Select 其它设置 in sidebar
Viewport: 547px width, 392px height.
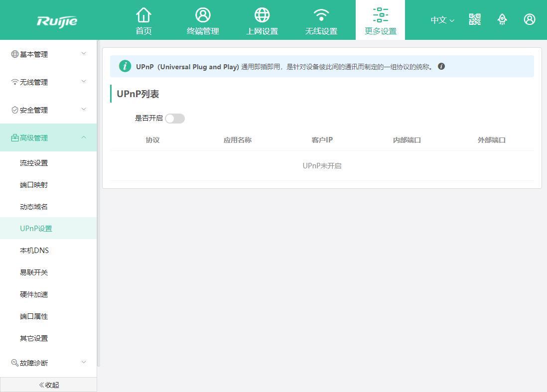[48, 338]
